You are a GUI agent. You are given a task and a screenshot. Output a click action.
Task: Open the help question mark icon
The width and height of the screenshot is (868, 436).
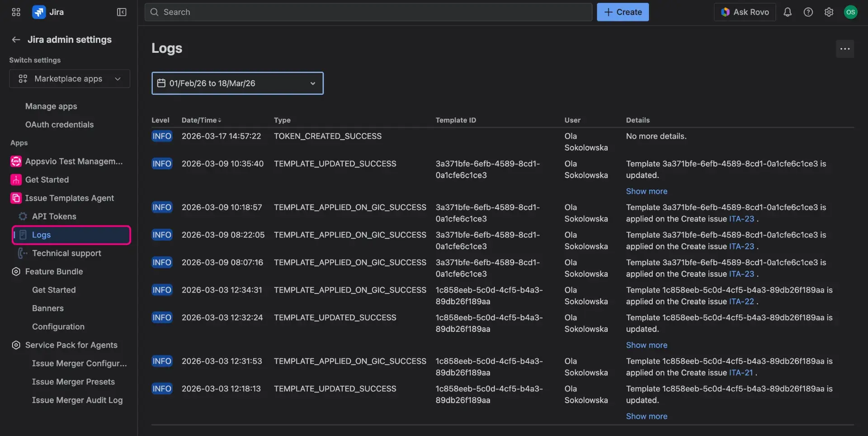click(x=808, y=12)
